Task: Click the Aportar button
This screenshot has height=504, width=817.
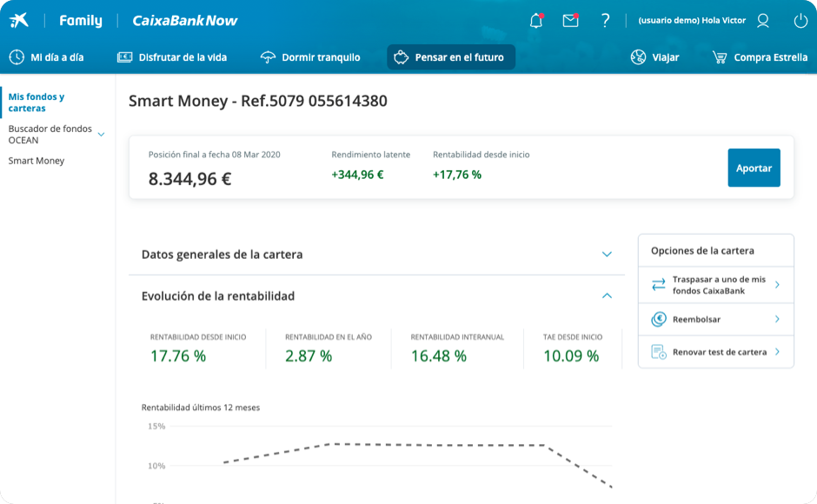Action: click(754, 168)
